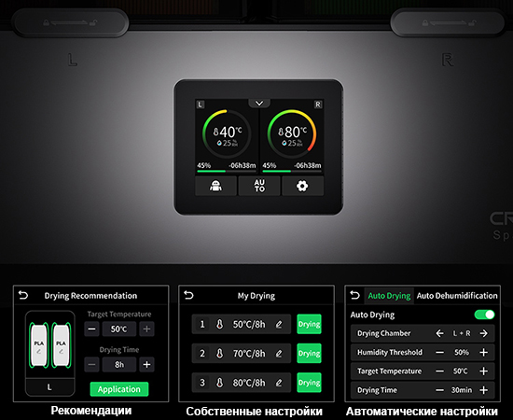The height and width of the screenshot is (420, 513).
Task: Open the robot drying recommendation icon
Action: 215,186
